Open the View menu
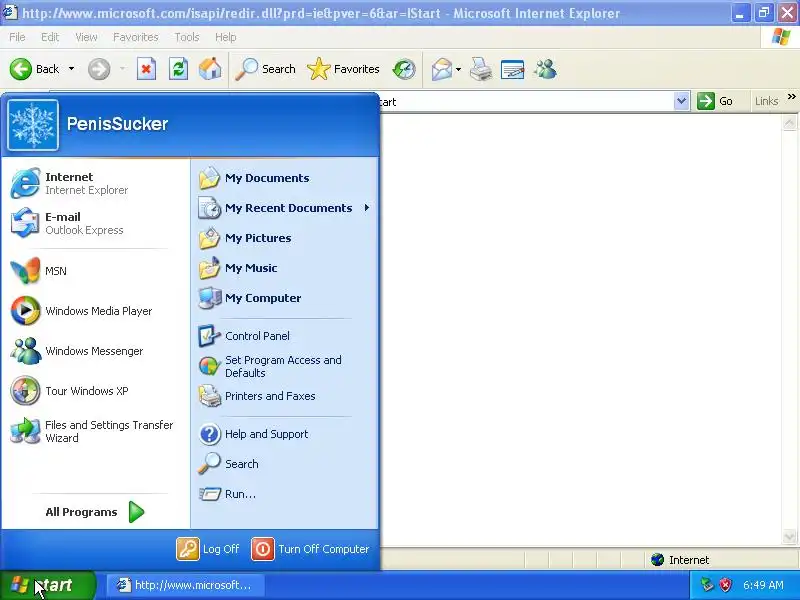Image resolution: width=800 pixels, height=600 pixels. (x=86, y=37)
